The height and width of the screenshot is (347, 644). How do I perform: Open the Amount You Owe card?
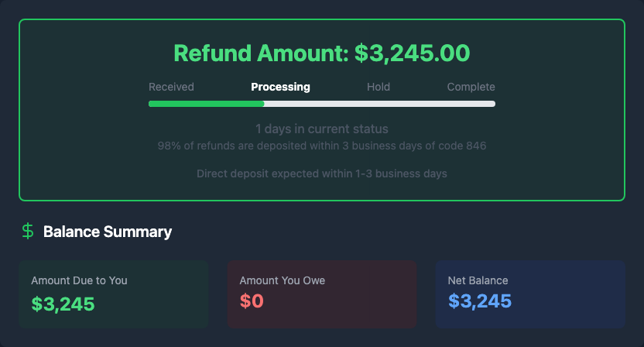321,294
